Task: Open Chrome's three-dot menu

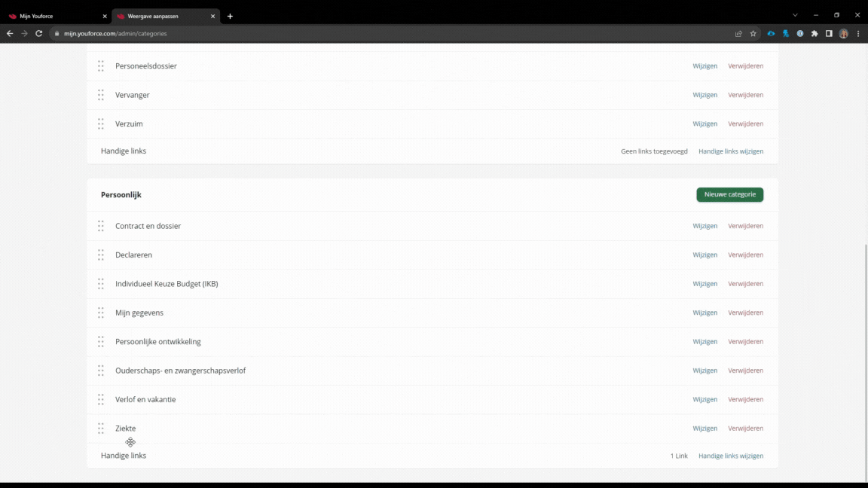Action: pyautogui.click(x=858, y=33)
